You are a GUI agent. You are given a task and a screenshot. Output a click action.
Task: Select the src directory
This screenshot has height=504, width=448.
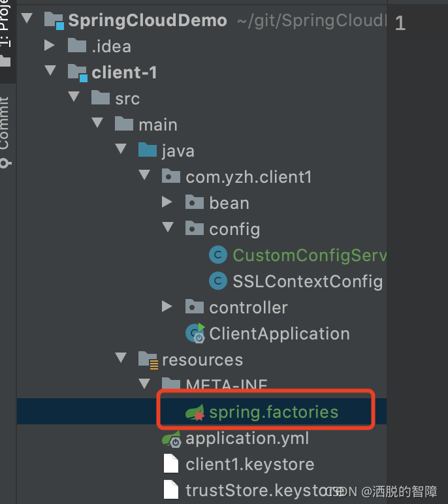pos(127,99)
